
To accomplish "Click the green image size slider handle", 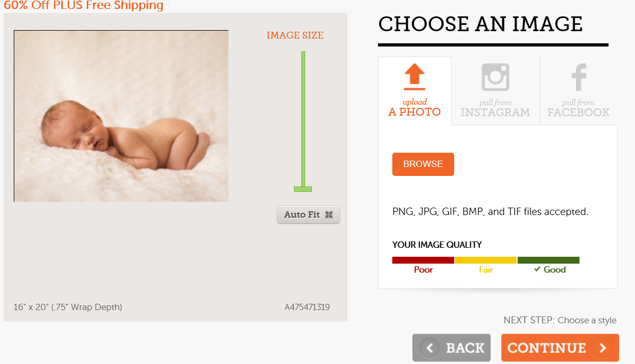I will [303, 189].
